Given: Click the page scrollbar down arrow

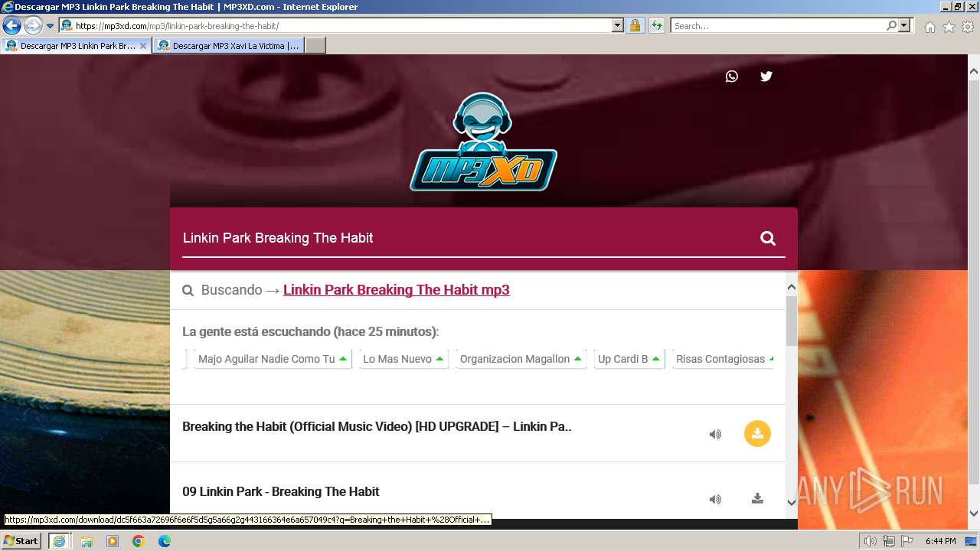Looking at the screenshot, I should tap(974, 514).
